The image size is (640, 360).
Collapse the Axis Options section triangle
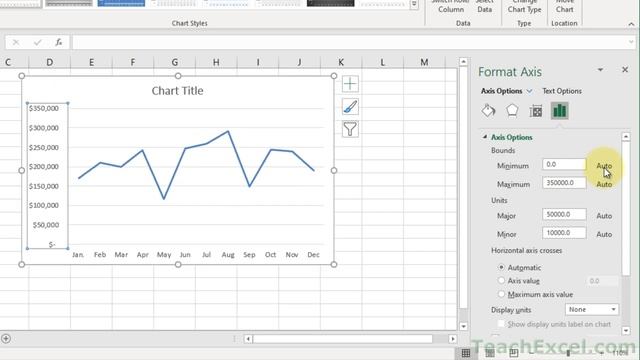[485, 137]
